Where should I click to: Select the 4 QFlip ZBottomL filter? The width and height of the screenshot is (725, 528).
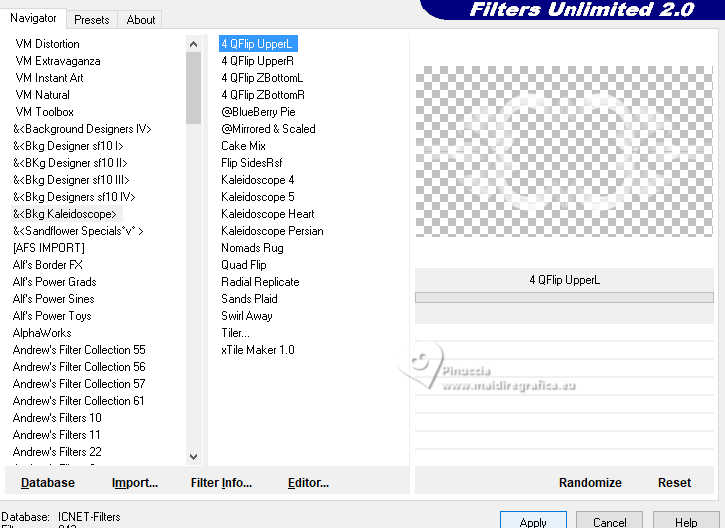[262, 78]
